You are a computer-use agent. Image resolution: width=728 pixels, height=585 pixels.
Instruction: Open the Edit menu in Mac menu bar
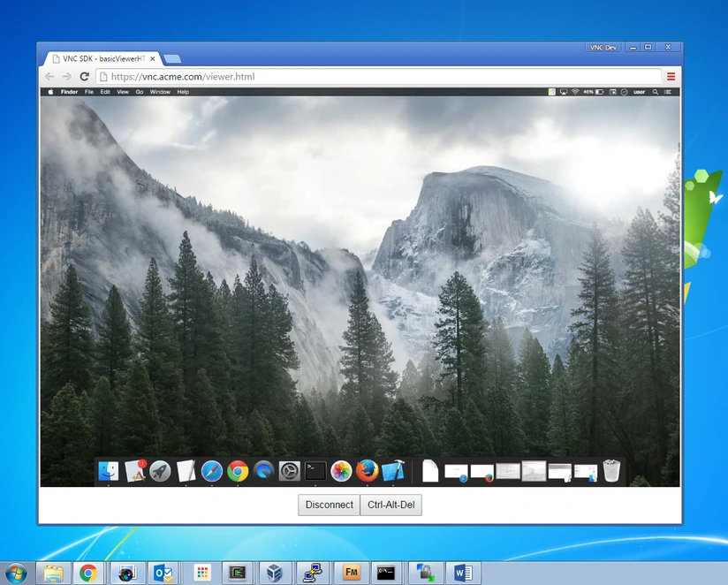pyautogui.click(x=105, y=92)
